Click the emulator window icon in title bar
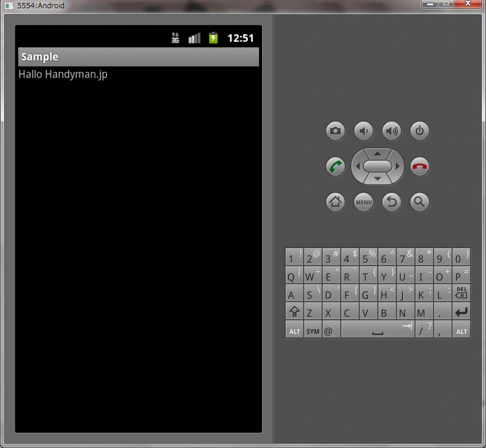The height and width of the screenshot is (448, 486). (9, 5)
